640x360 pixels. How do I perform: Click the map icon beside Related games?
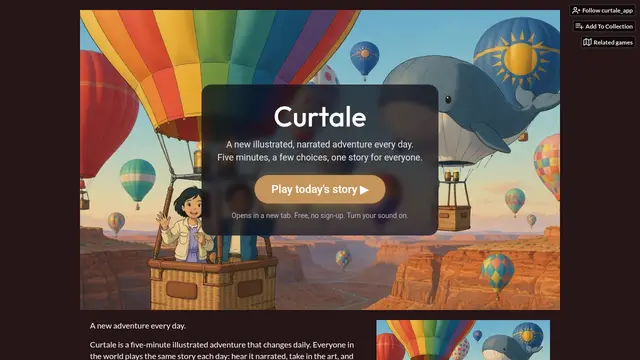click(x=587, y=42)
